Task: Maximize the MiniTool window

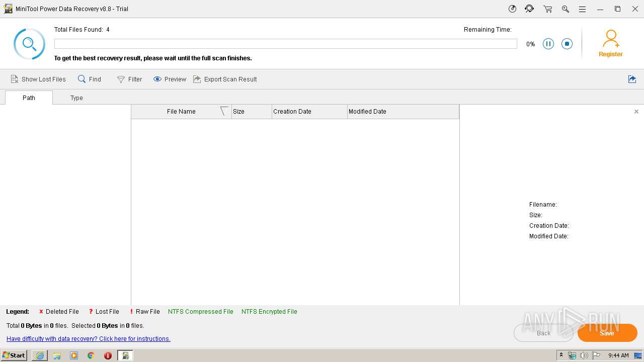Action: (617, 9)
